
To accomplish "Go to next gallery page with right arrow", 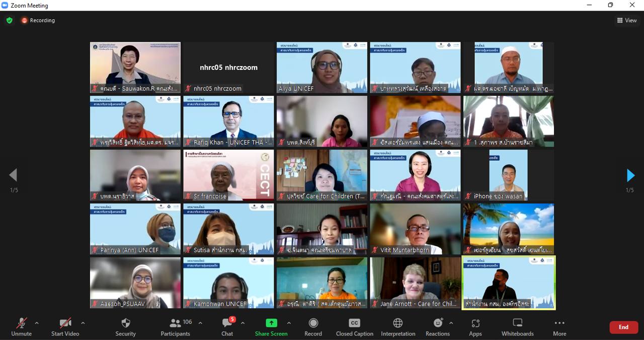I will click(630, 175).
